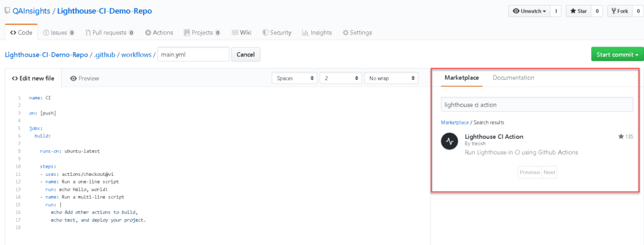Click the Next pagination button
644x245 pixels.
click(x=550, y=172)
